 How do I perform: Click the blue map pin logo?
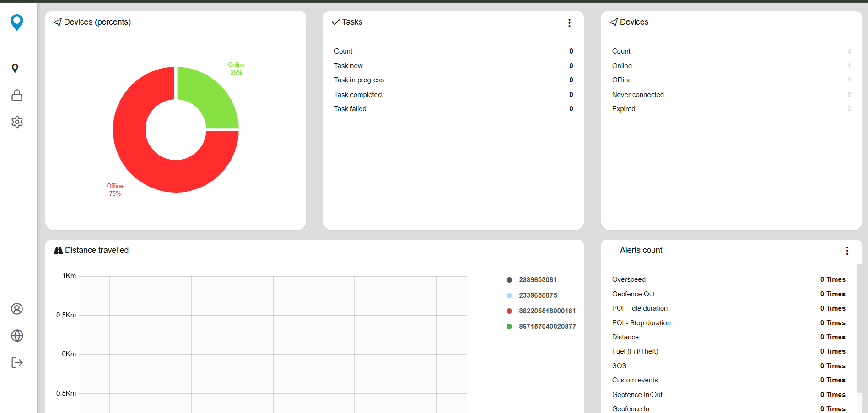[17, 22]
